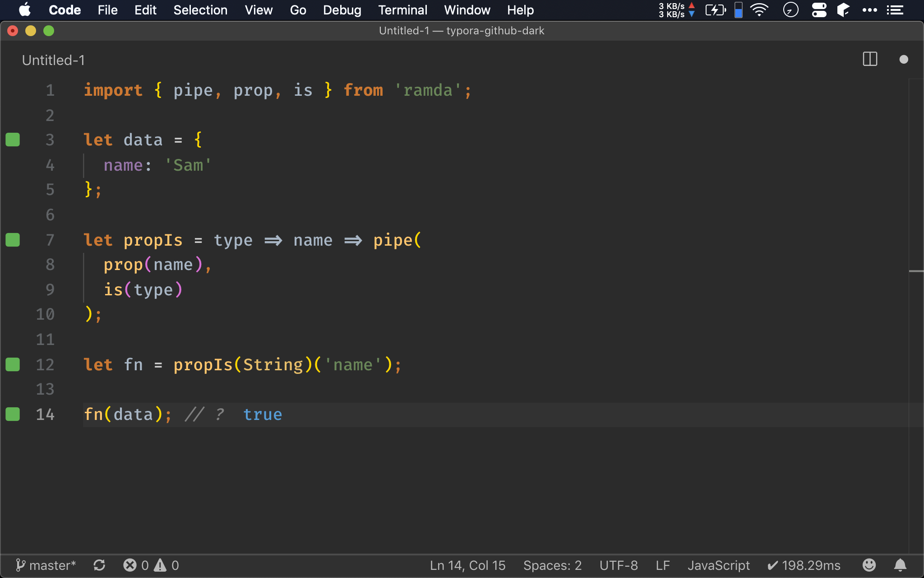The width and height of the screenshot is (924, 578).
Task: Click the green Quokka marker on line 12
Action: 13,364
